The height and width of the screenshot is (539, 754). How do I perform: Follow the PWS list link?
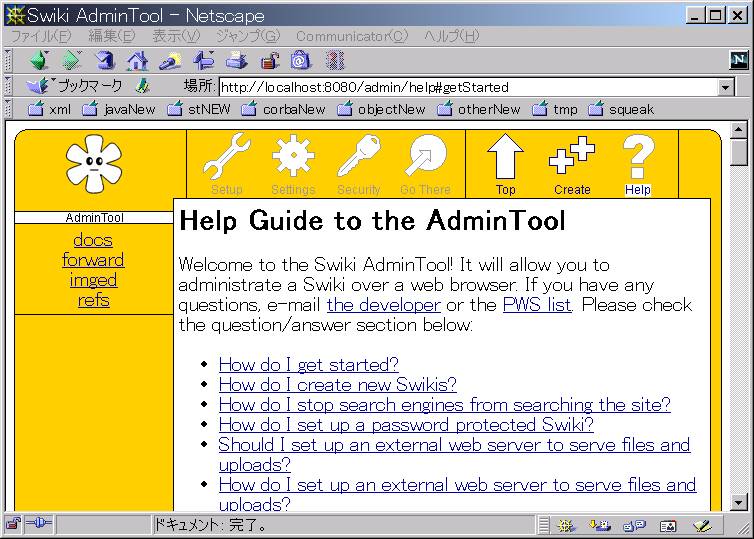point(537,305)
